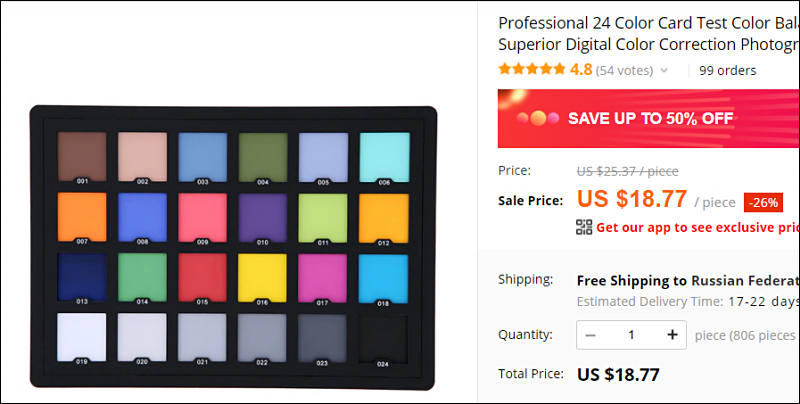Click the yellow 016 color swatch
The width and height of the screenshot is (800, 404).
click(262, 278)
